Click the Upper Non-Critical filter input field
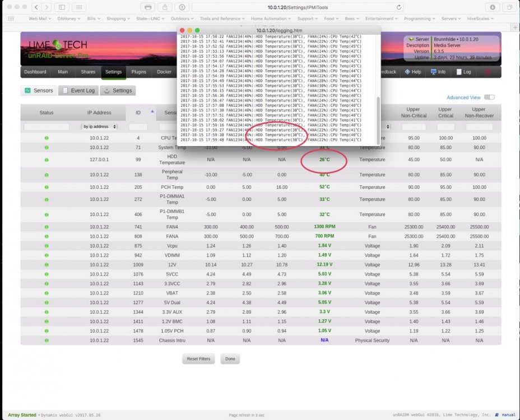Screen dimensions: 520x420 (x=414, y=127)
